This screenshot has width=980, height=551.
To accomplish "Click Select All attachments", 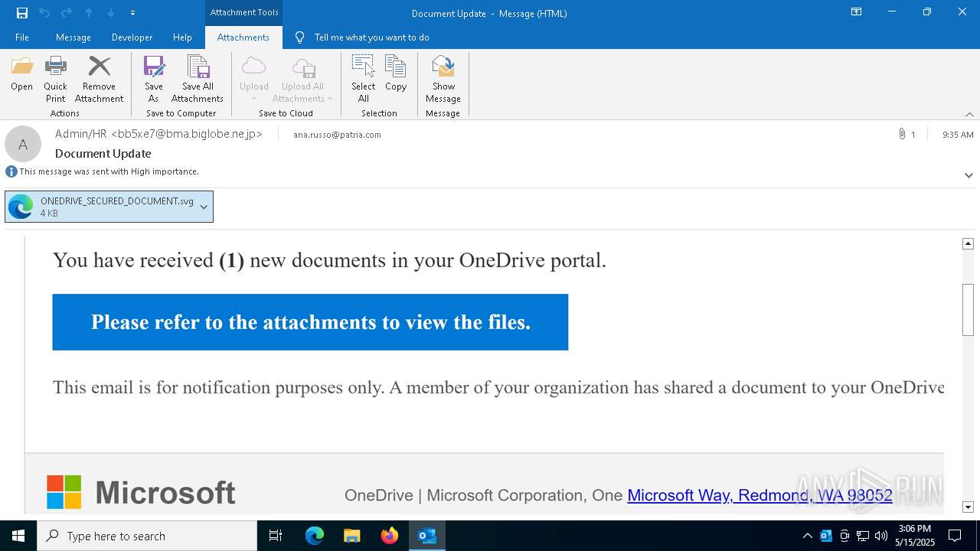I will click(363, 79).
